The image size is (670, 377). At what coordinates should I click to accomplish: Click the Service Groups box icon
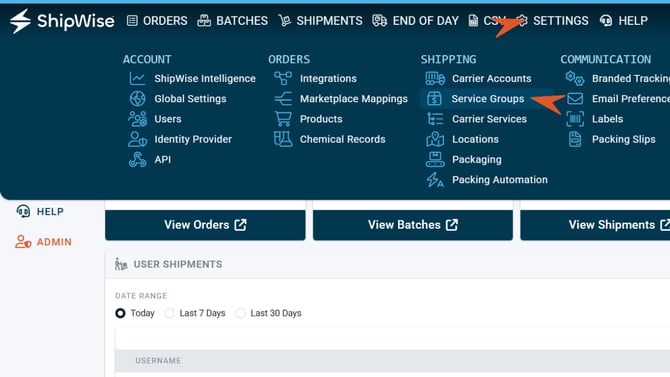point(434,99)
